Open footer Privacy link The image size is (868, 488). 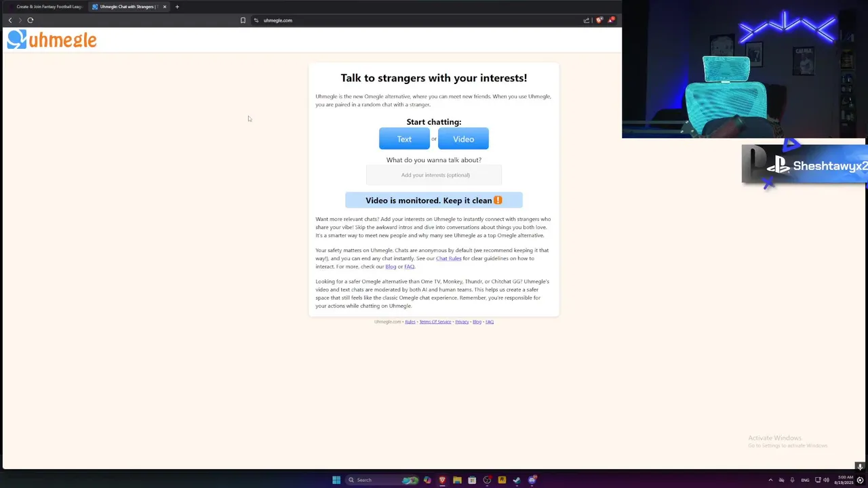click(462, 322)
